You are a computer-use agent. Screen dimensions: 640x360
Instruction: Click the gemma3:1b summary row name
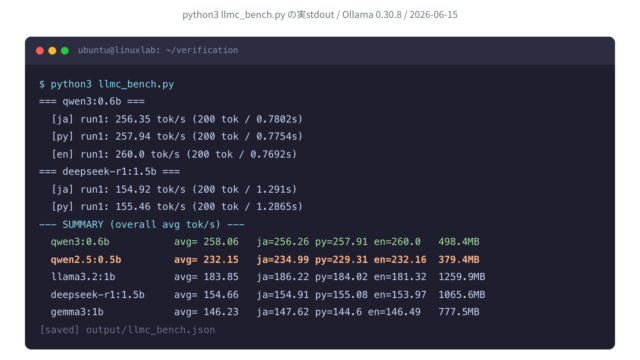77,312
